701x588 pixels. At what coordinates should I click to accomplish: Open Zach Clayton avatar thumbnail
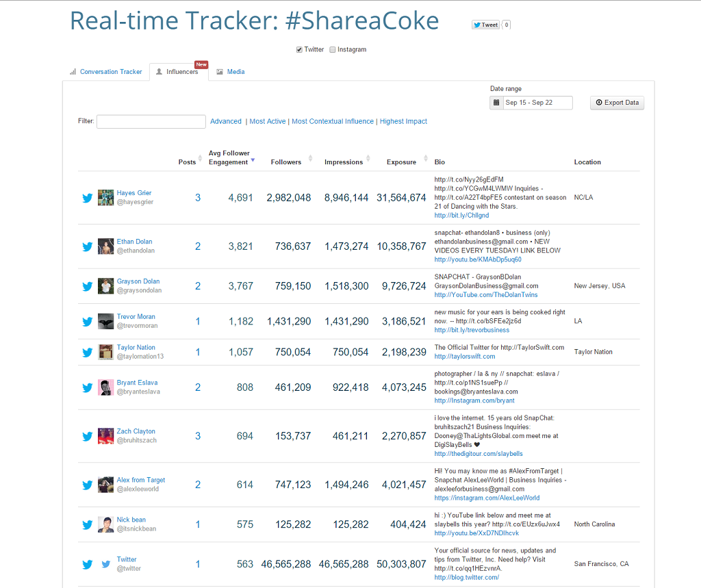pyautogui.click(x=105, y=436)
